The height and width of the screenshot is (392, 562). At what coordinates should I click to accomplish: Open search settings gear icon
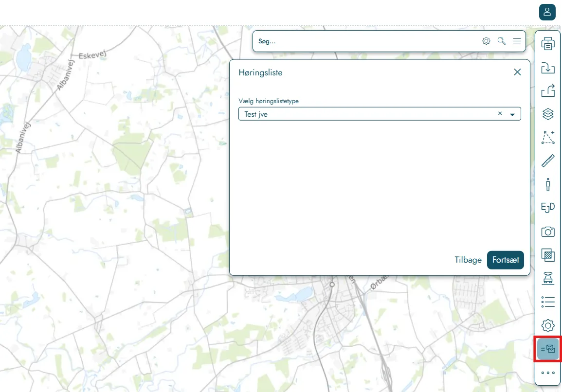pyautogui.click(x=486, y=41)
